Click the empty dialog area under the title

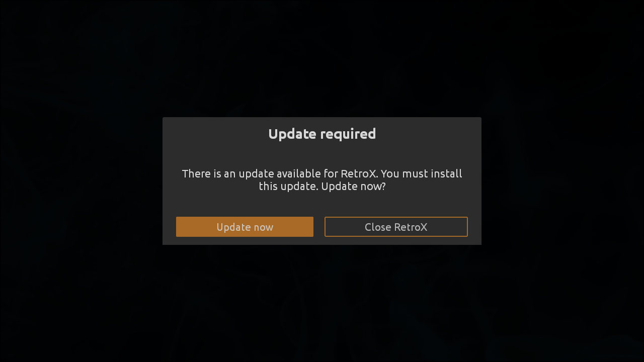pyautogui.click(x=322, y=154)
